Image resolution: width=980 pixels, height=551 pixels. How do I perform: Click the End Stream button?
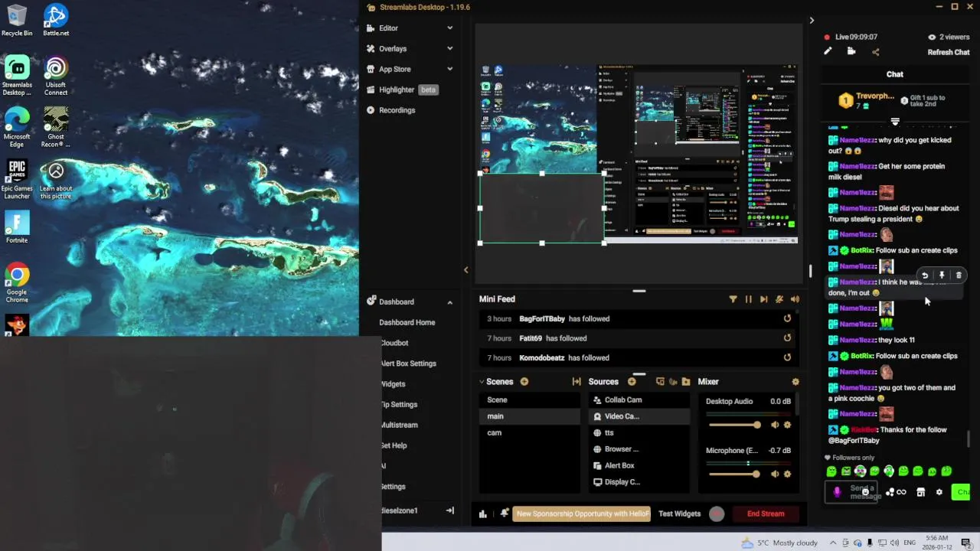tap(766, 514)
